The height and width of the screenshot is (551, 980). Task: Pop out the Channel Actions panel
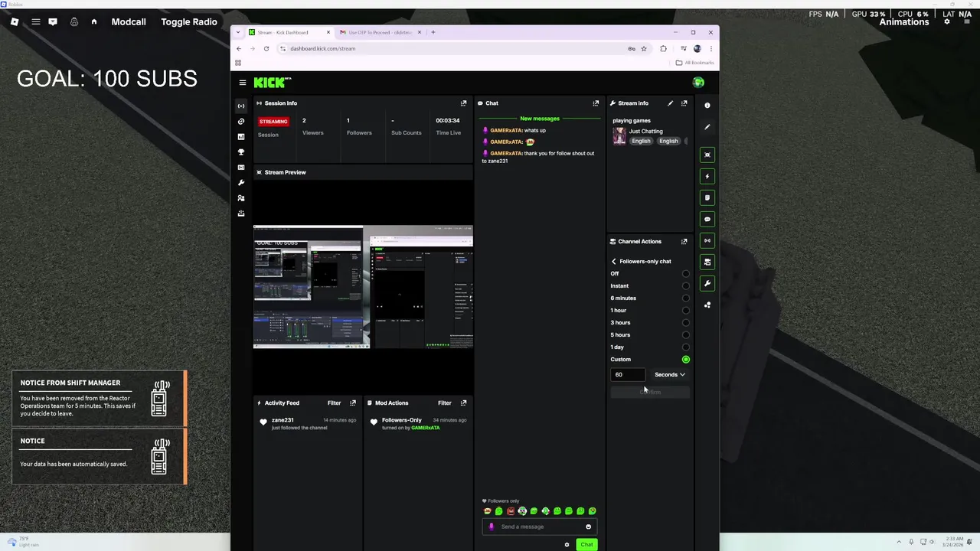(x=684, y=241)
